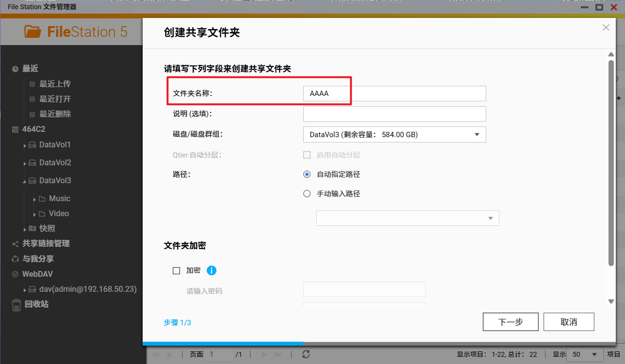Open 最近删除 in the sidebar

(x=55, y=114)
